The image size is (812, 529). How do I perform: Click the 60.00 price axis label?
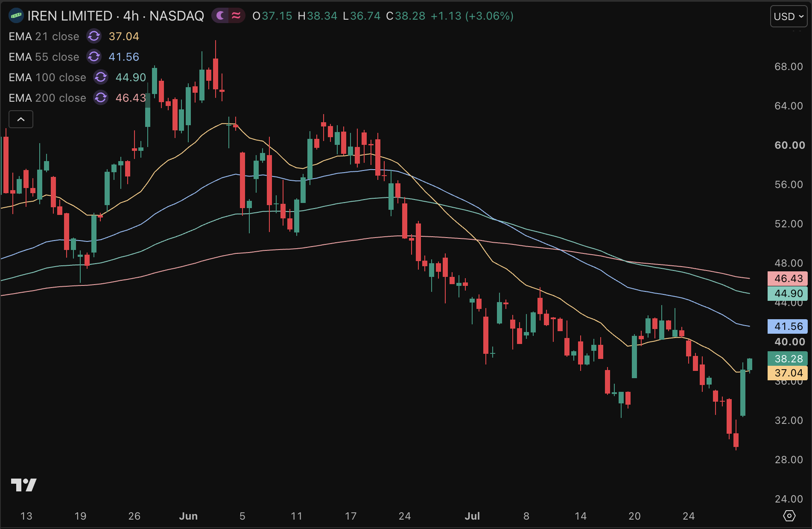[x=789, y=145]
